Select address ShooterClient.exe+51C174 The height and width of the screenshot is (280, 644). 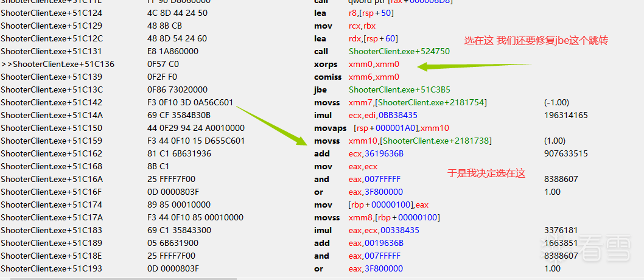[x=51, y=205]
